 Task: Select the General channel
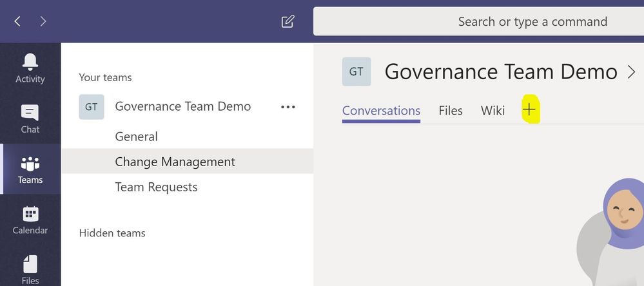pyautogui.click(x=136, y=137)
